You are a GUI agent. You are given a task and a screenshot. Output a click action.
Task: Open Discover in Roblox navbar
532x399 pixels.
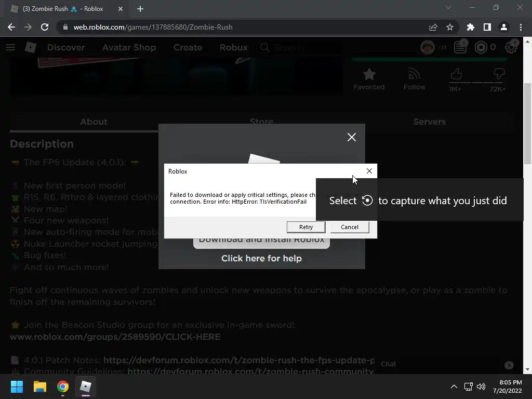pyautogui.click(x=66, y=47)
